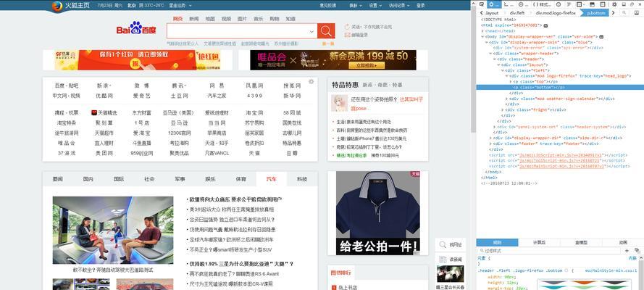Open the site list settings gear icon
The image size is (644, 290).
[x=311, y=81]
